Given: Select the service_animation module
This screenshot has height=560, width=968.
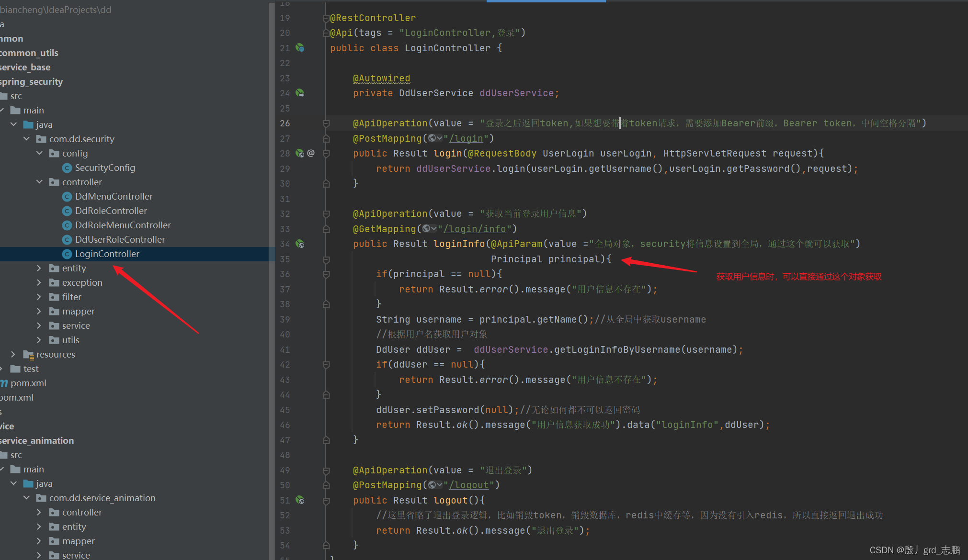Looking at the screenshot, I should point(37,441).
